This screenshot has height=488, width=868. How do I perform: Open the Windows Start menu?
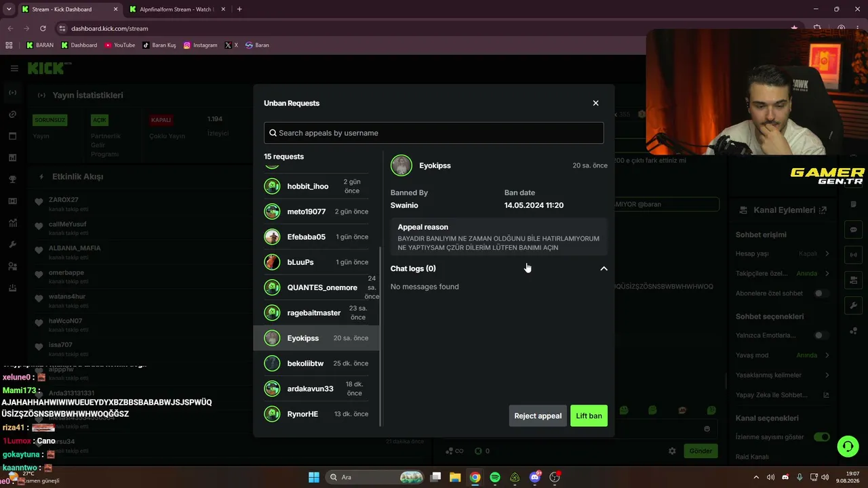coord(313,477)
